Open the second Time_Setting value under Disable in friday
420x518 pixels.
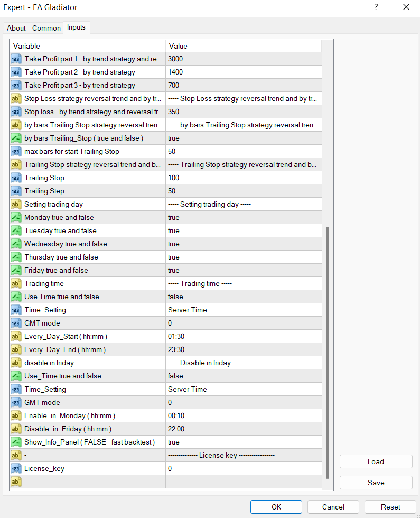tap(243, 389)
